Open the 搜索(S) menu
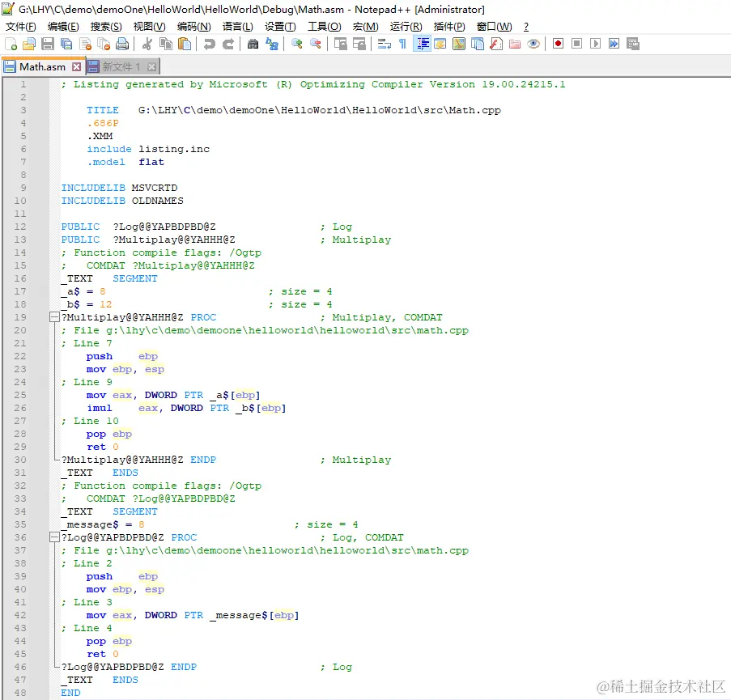This screenshot has width=731, height=700. [x=106, y=27]
